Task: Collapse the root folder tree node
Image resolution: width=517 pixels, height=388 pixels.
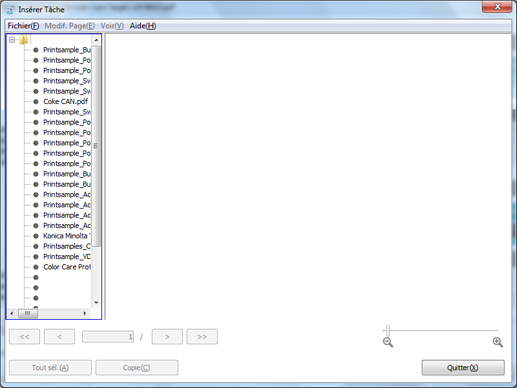Action: click(x=12, y=40)
